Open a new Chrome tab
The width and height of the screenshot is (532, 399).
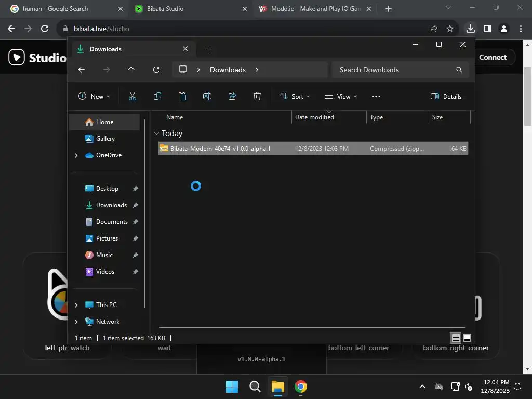(389, 9)
